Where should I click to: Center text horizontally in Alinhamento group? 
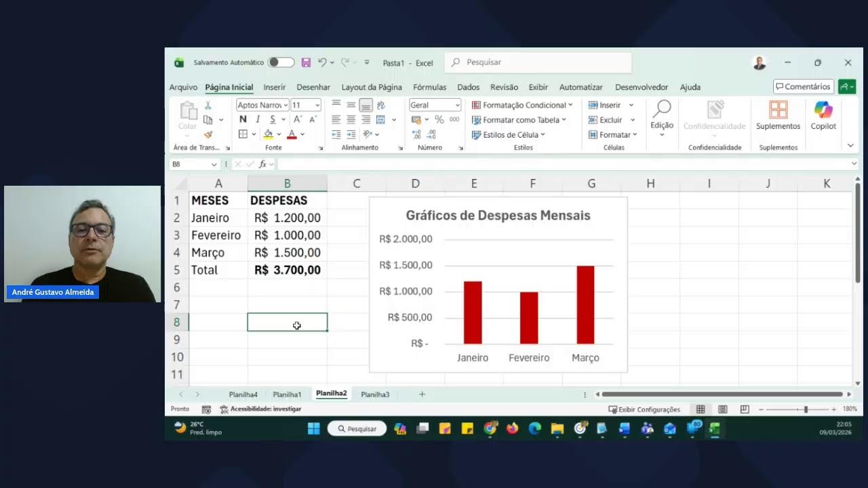(351, 120)
